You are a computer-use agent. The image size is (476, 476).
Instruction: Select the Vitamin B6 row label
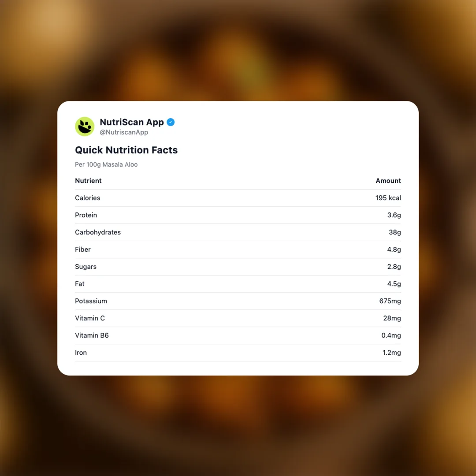pos(92,335)
